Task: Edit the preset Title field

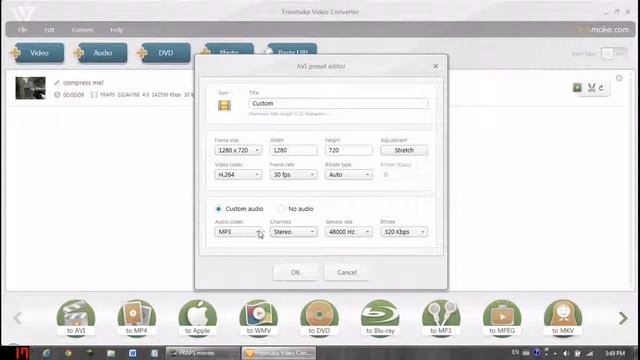Action: [338, 104]
